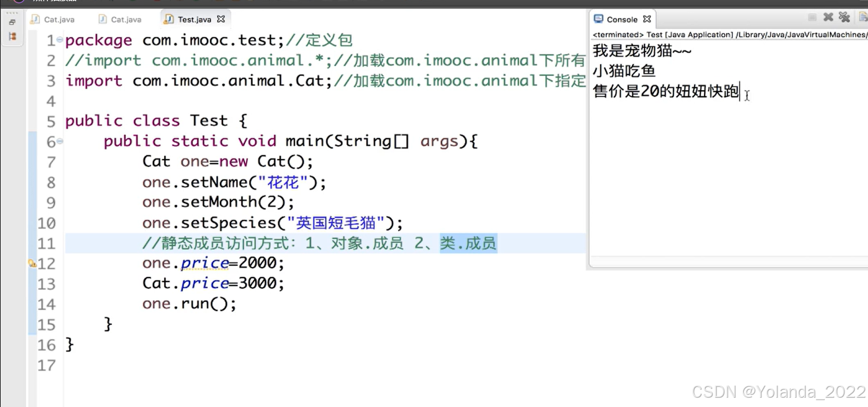
Task: Click line number 17 in the gutter
Action: [46, 365]
